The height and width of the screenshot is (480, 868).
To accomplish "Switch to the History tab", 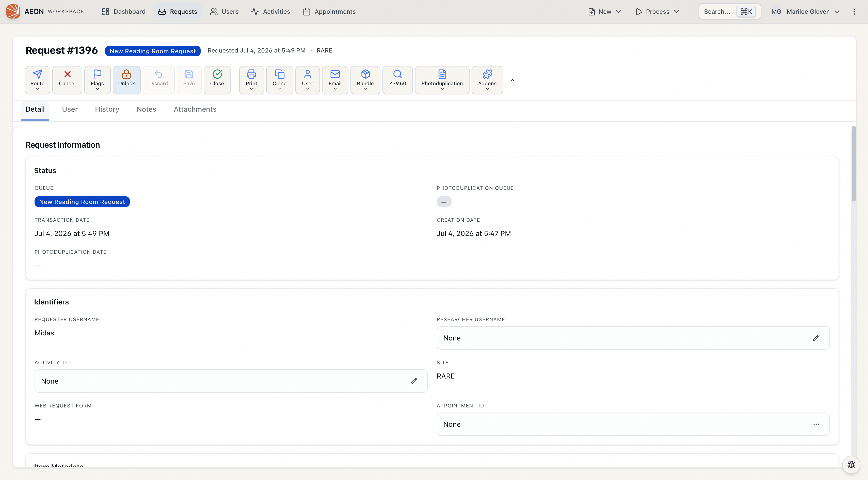I will [107, 109].
